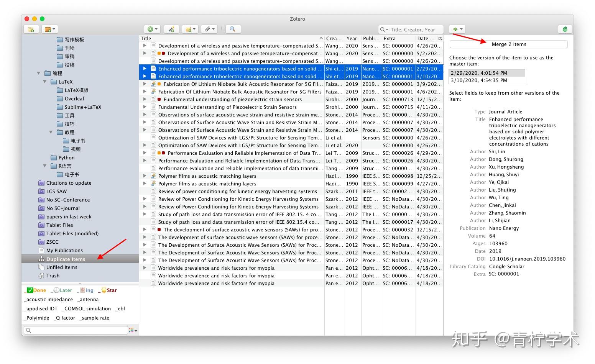Screen dimensions: 595x364
Task: Choose master version 3/10/2020, 4:54:35 PM
Action: point(487,80)
